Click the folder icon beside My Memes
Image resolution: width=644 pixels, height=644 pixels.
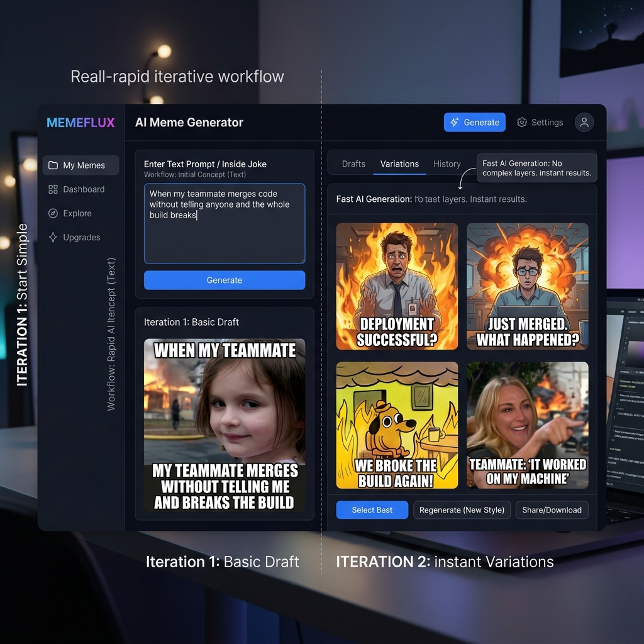[x=53, y=165]
